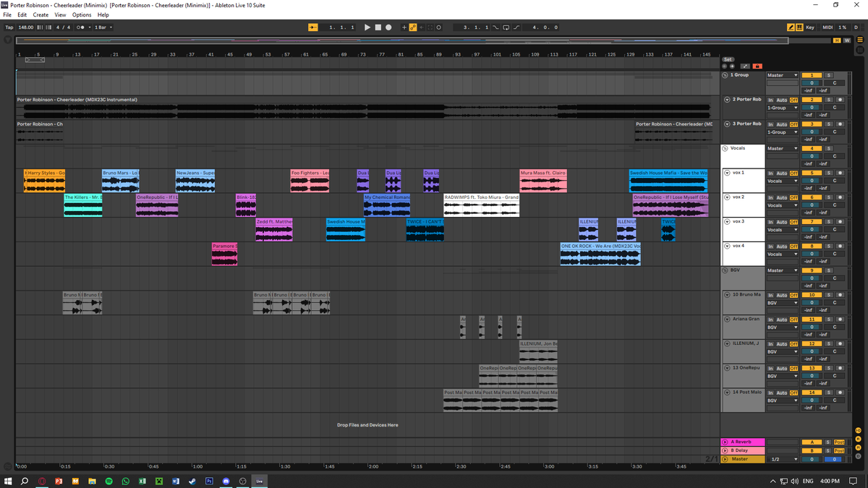
Task: Open the Help menu
Action: click(x=103, y=14)
